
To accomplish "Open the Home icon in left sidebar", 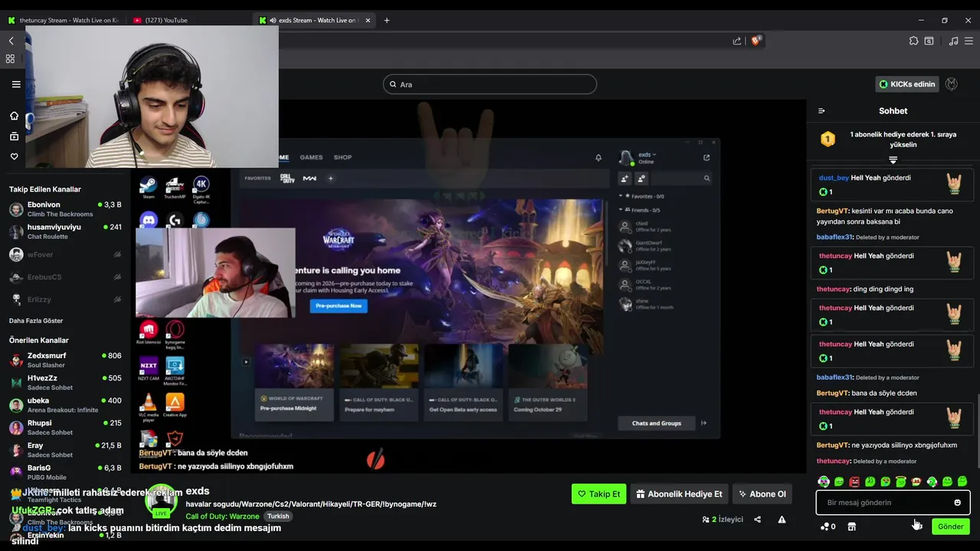I will coord(14,116).
